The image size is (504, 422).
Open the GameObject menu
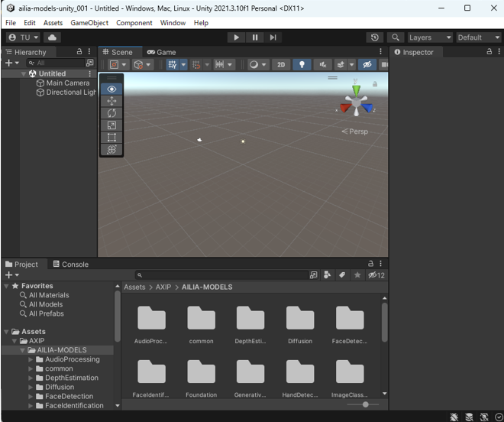(89, 23)
